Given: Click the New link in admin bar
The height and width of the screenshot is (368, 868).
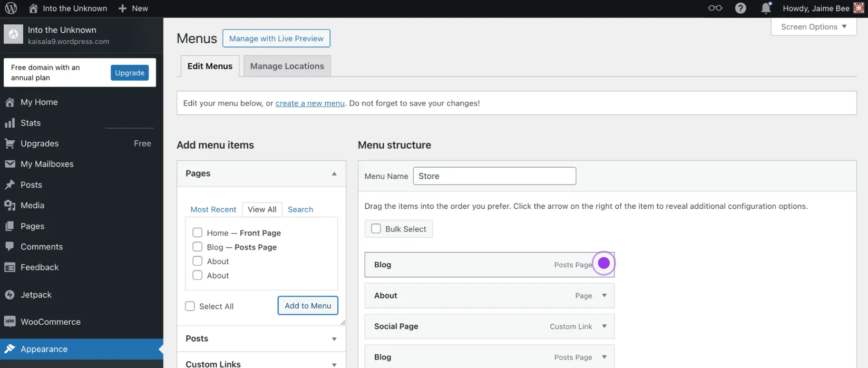Looking at the screenshot, I should [133, 8].
